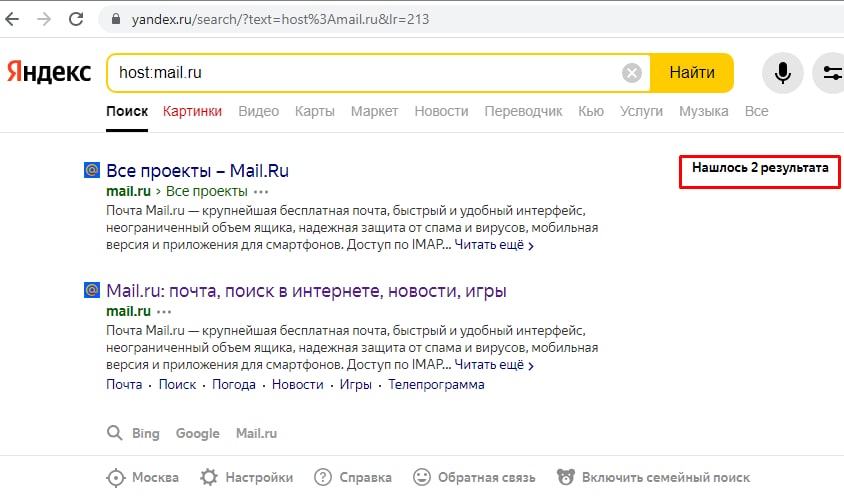Open the Телепрограмма sitelink

tap(436, 384)
